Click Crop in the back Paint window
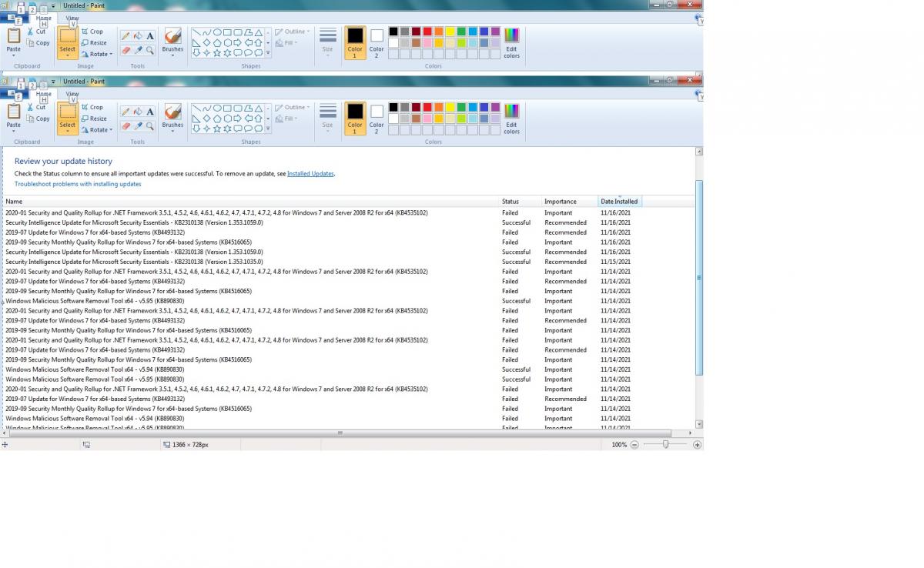The width and height of the screenshot is (924, 568). coord(92,32)
